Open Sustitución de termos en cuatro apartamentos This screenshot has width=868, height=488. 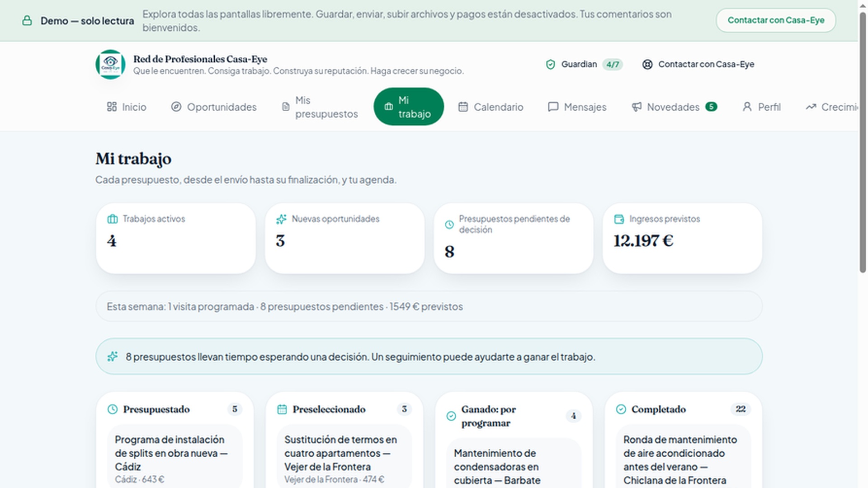(344, 456)
